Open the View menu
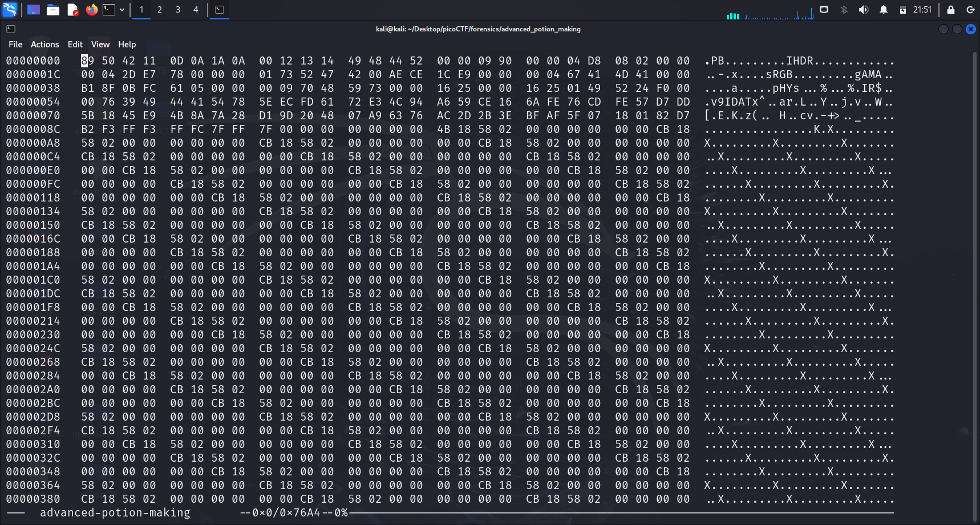This screenshot has width=980, height=525. (x=100, y=45)
